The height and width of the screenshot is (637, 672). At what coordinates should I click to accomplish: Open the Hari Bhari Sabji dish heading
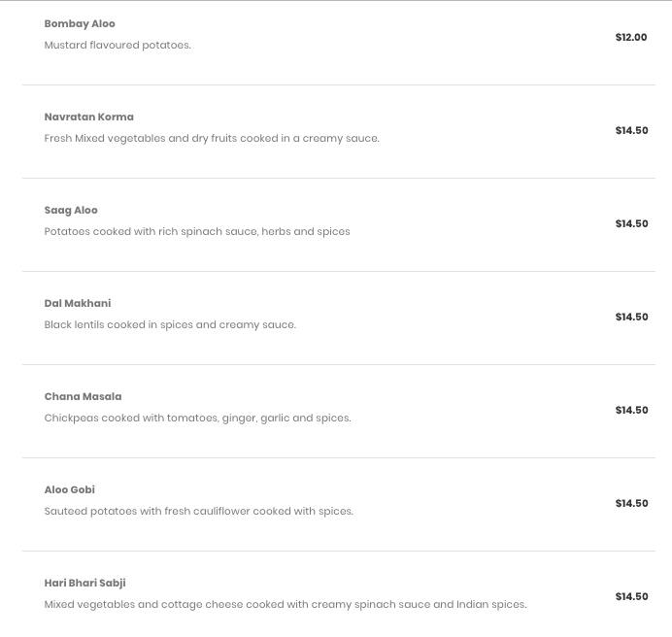pos(84,583)
